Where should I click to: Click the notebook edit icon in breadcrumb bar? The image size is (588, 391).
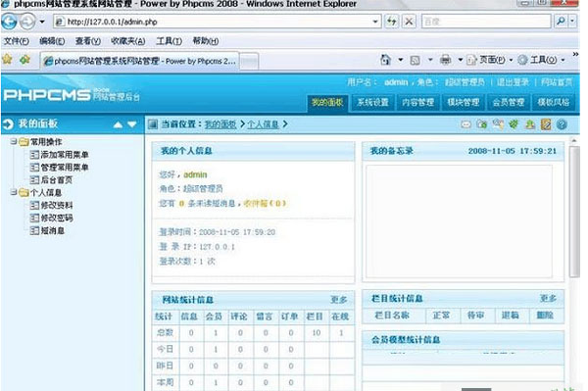546,124
